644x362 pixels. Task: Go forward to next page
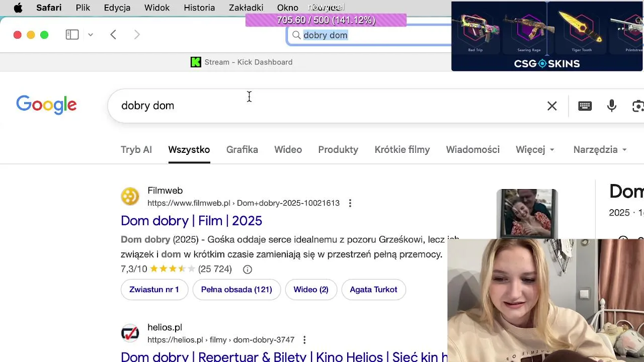[137, 35]
